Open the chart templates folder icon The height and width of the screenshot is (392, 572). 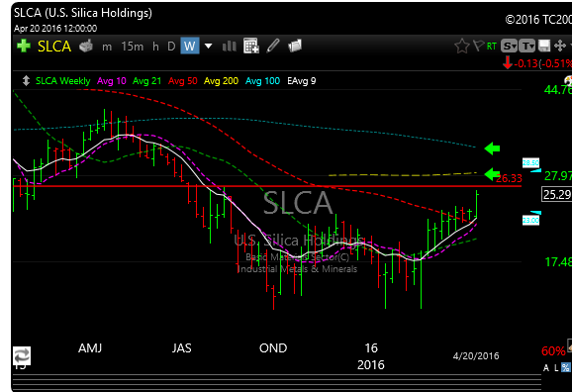point(295,46)
